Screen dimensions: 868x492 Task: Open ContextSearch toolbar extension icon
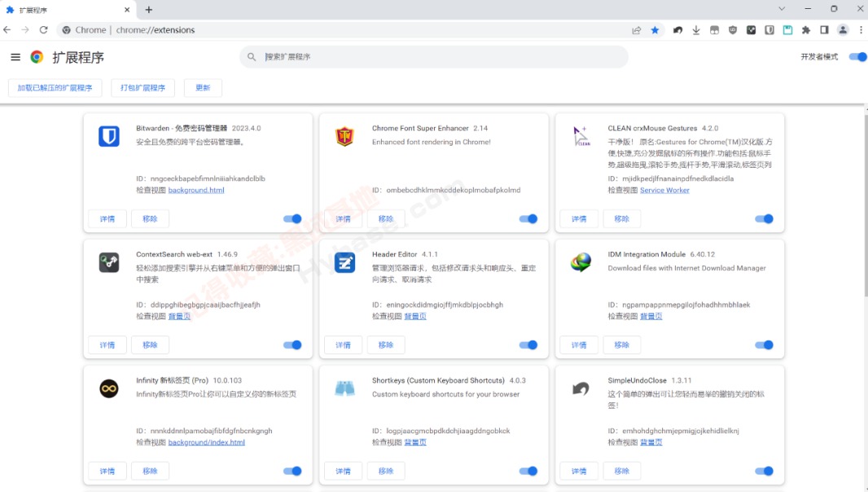tap(752, 30)
